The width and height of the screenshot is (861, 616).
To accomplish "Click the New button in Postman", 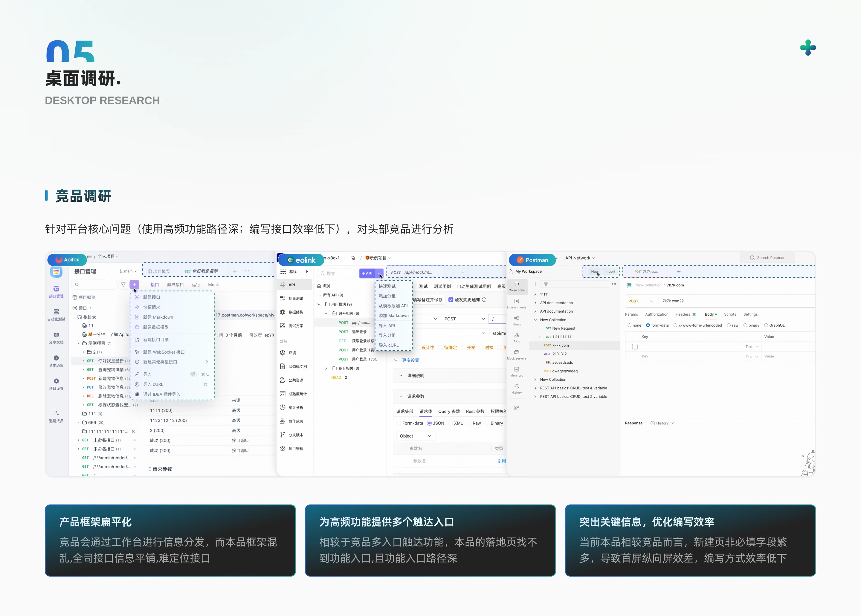I will [595, 272].
